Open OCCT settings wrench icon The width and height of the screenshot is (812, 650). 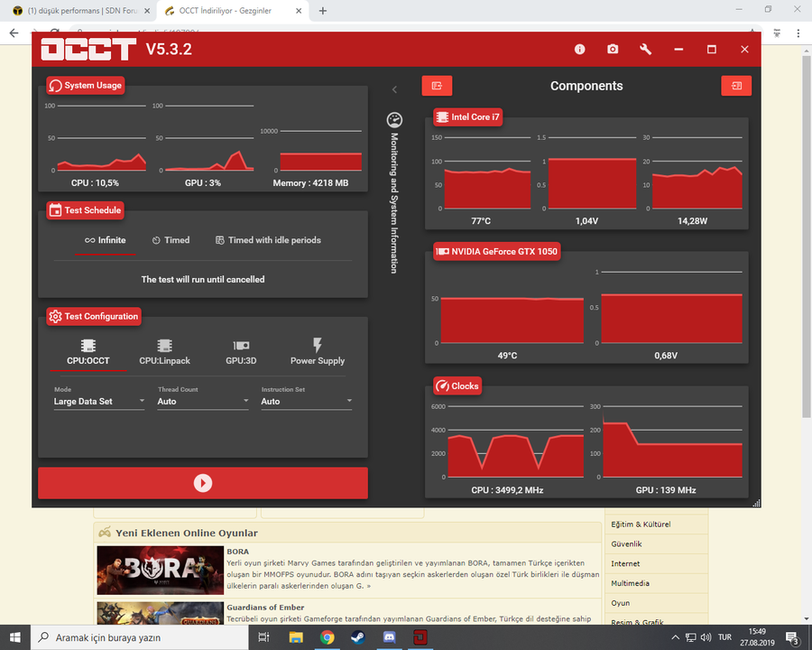pyautogui.click(x=645, y=50)
